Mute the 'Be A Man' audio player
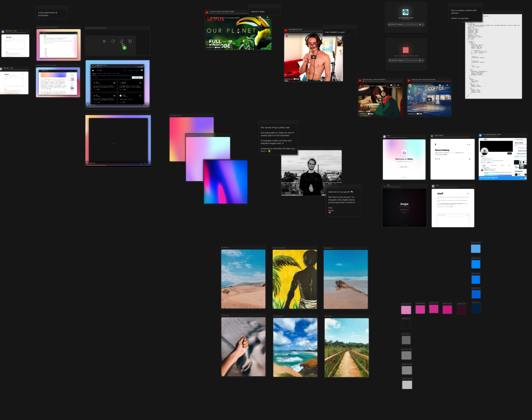Screen dimensions: 532x420 pyautogui.click(x=420, y=25)
